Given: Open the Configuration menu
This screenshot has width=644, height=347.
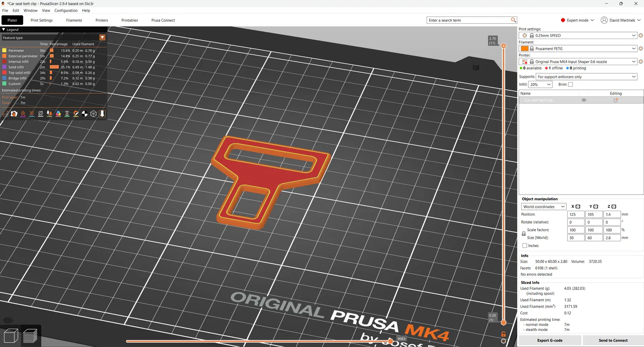Looking at the screenshot, I should 66,10.
